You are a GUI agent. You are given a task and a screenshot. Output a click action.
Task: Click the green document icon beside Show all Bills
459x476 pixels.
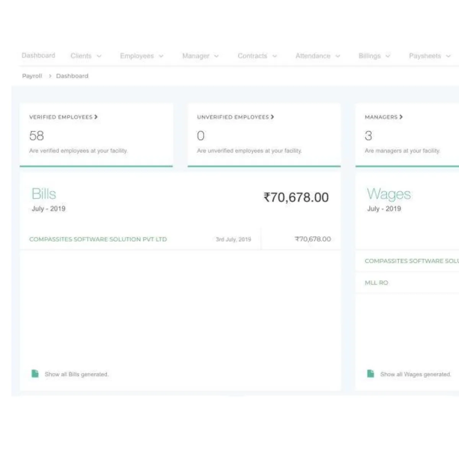[x=35, y=373]
